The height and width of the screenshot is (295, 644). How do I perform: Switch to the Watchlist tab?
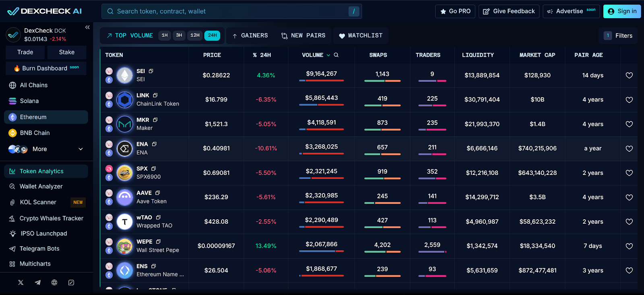[x=361, y=35]
